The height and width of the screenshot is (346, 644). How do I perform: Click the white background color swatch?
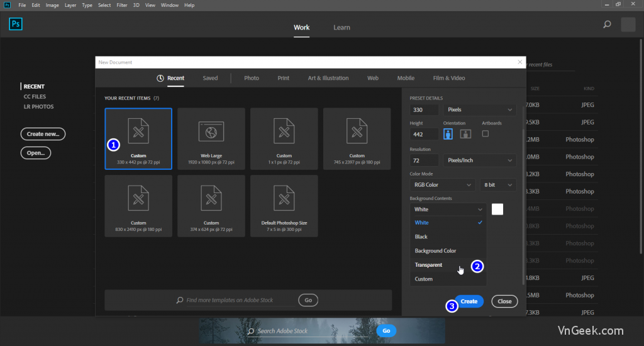(497, 209)
